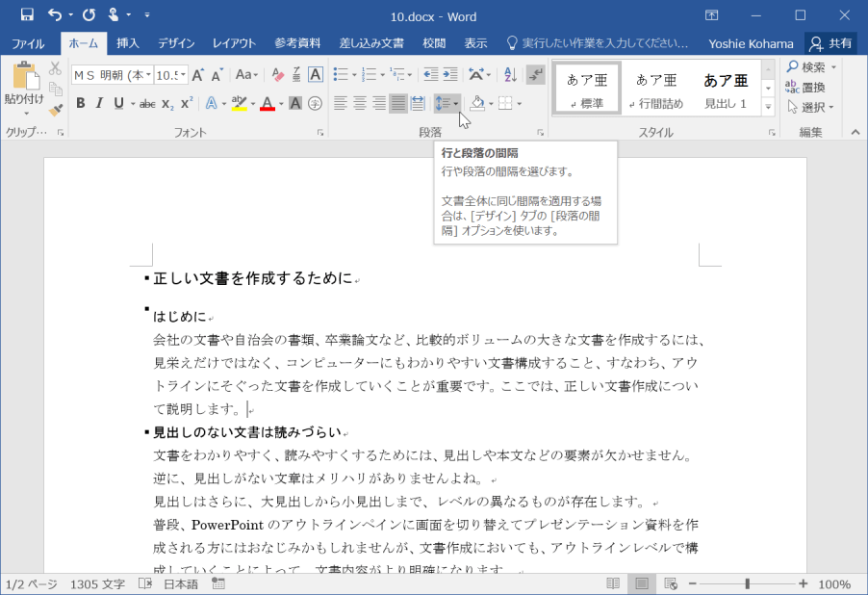Switch to the 参考資料 tab
The width and height of the screenshot is (868, 595).
[297, 43]
